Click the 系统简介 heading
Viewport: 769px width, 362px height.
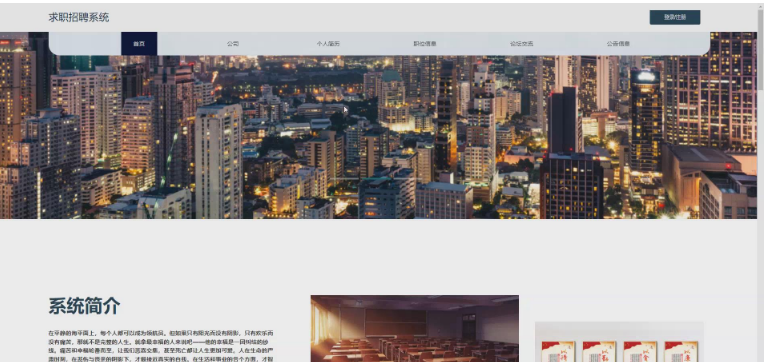coord(84,306)
